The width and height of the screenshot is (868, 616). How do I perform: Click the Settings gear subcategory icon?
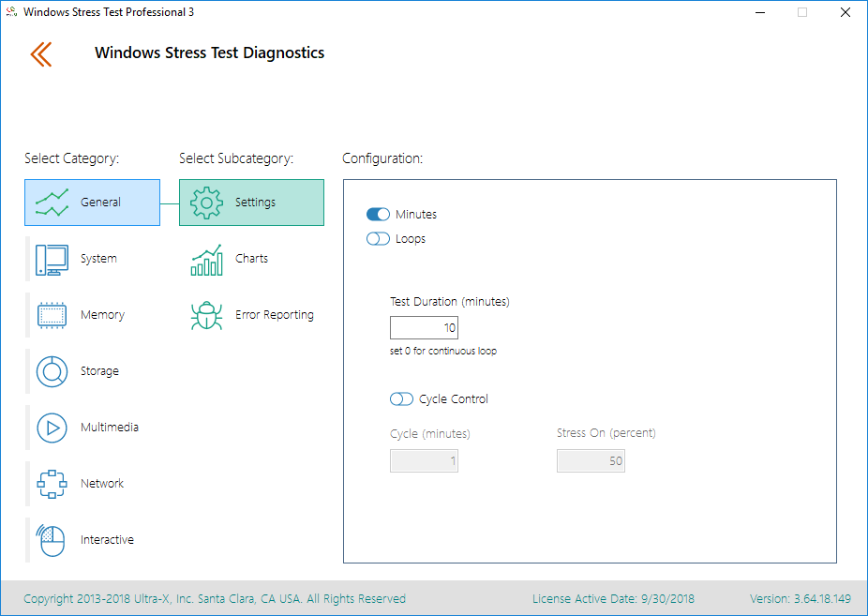tap(206, 203)
